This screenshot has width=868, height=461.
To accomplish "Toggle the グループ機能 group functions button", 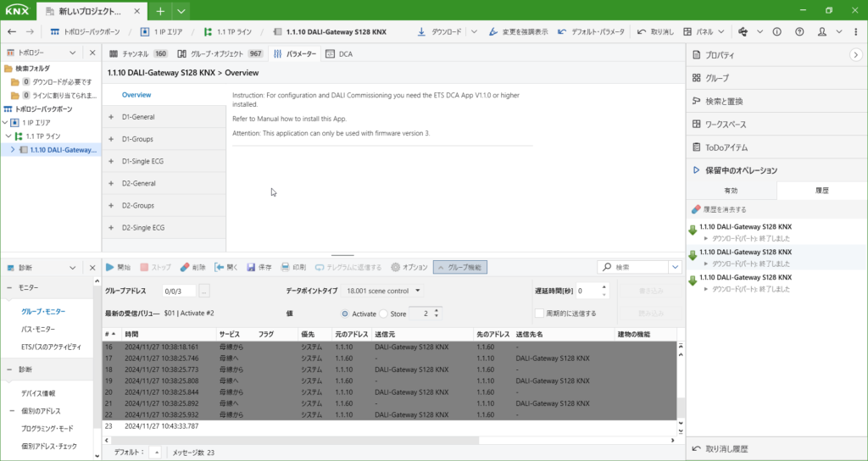I will pos(460,267).
